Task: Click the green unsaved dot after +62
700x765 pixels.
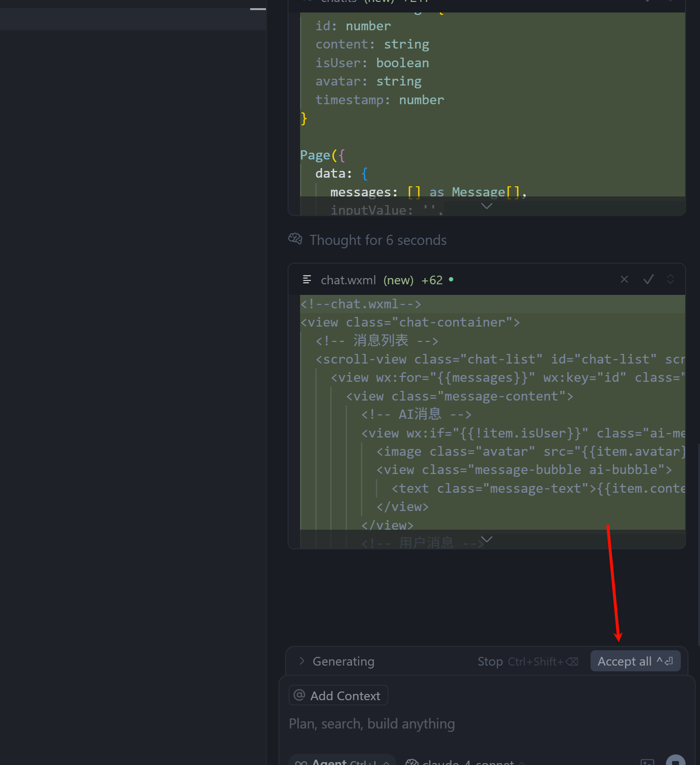Action: coord(451,279)
